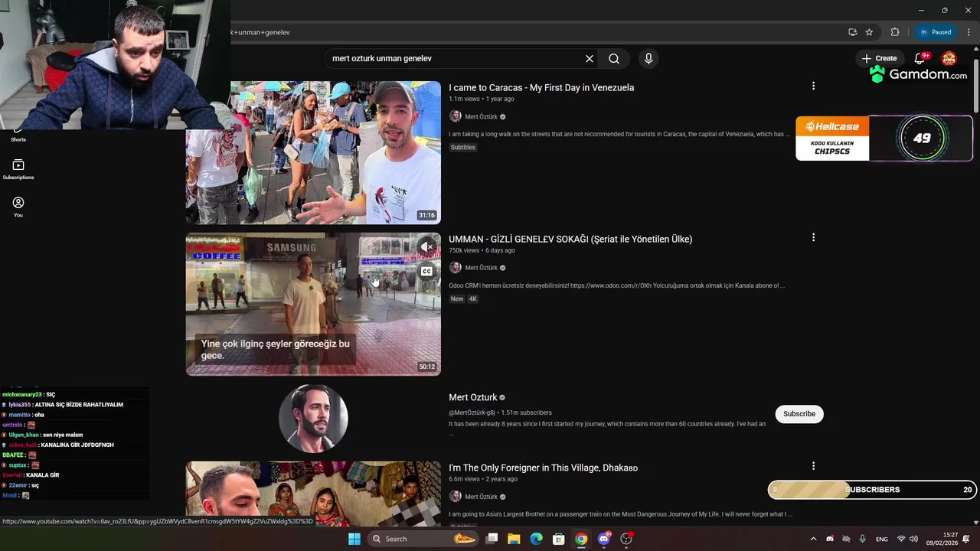Unmute the UMMAN video preview
Screen dimensions: 980x551
427,246
